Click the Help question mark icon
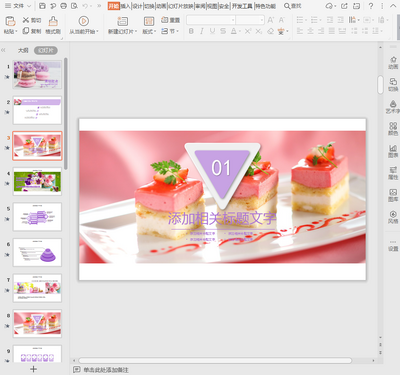400x375 pixels. [371, 6]
